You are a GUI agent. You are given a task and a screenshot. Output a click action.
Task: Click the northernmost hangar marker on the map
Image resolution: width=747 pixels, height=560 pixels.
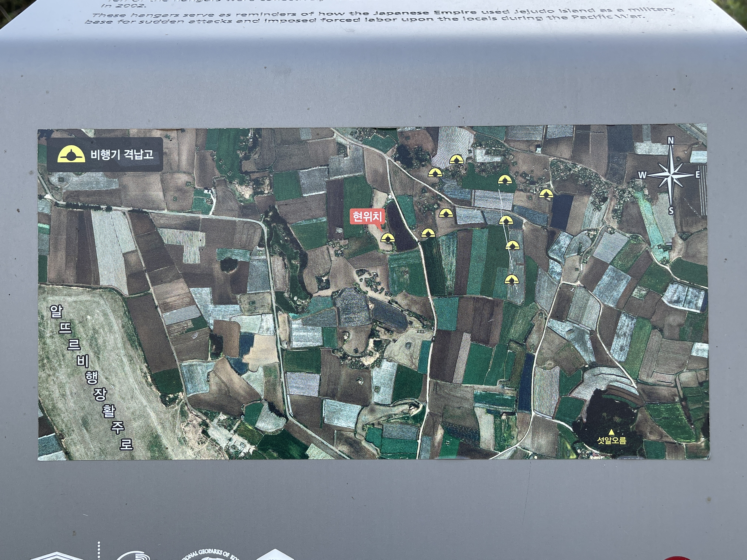coord(456,159)
